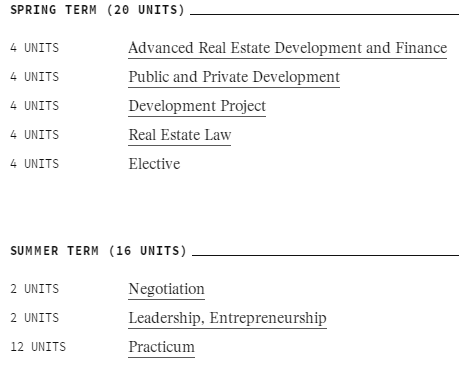Select the Summer Term (16 Units) heading
The height and width of the screenshot is (369, 459).
click(98, 251)
